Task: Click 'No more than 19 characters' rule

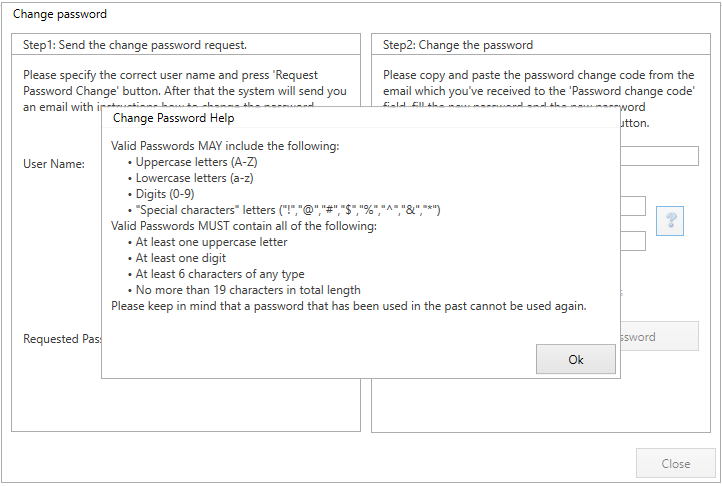Action: coord(248,290)
